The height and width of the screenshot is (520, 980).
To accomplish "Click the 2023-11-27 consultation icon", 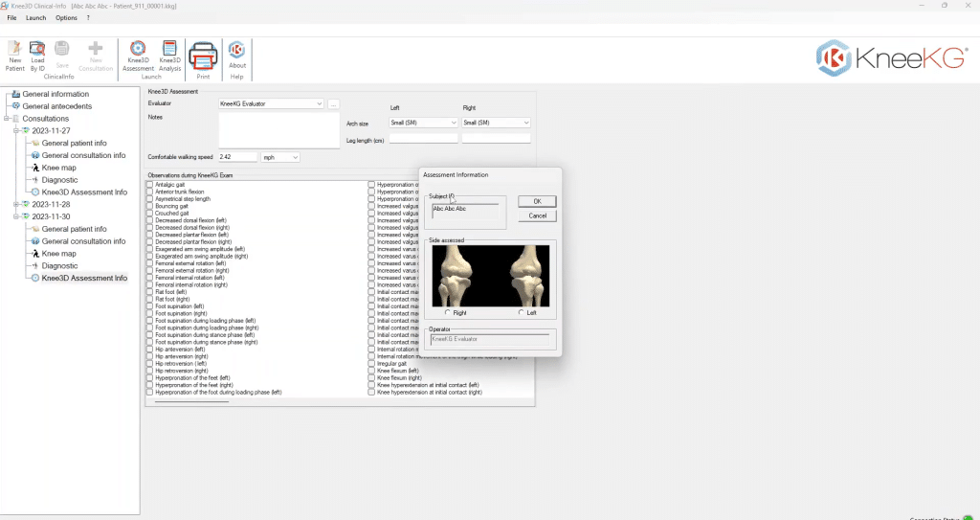I will [26, 131].
